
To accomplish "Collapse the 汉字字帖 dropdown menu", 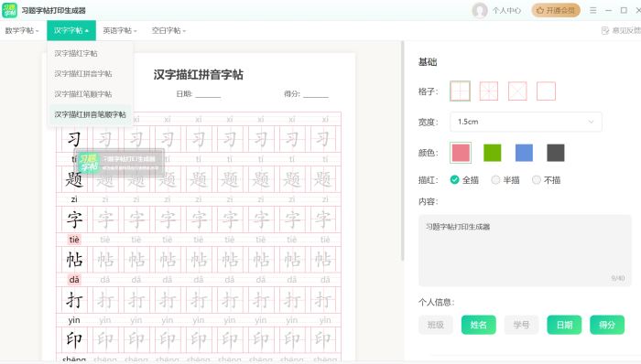I will coord(71,30).
